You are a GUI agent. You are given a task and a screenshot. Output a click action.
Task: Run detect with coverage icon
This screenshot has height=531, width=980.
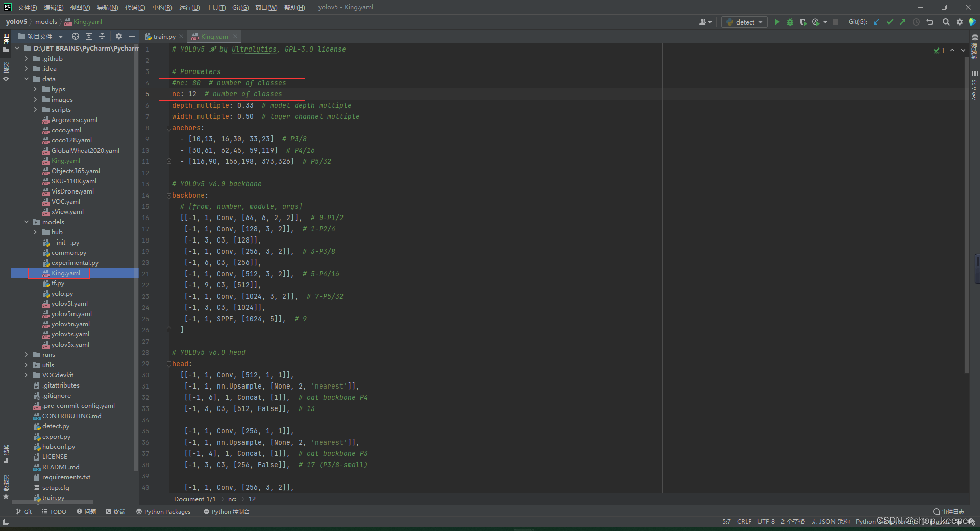(x=803, y=22)
